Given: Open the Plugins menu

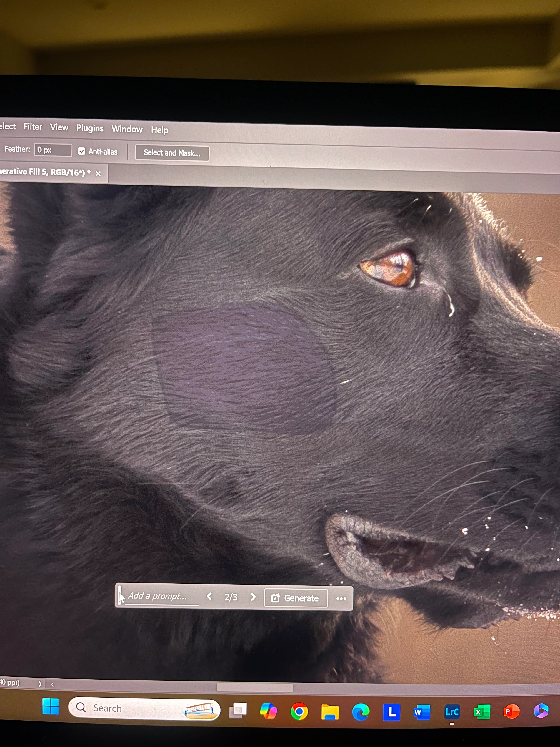Looking at the screenshot, I should click(90, 128).
